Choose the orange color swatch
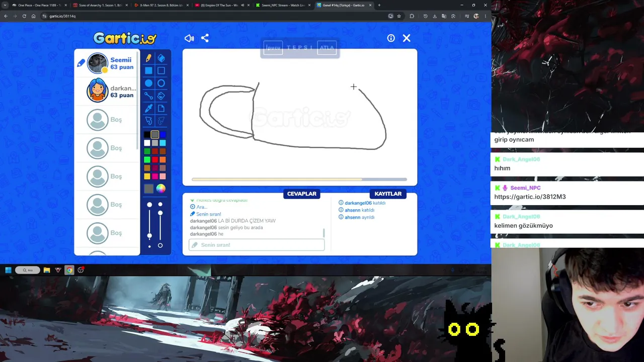The image size is (644, 362). 163,160
